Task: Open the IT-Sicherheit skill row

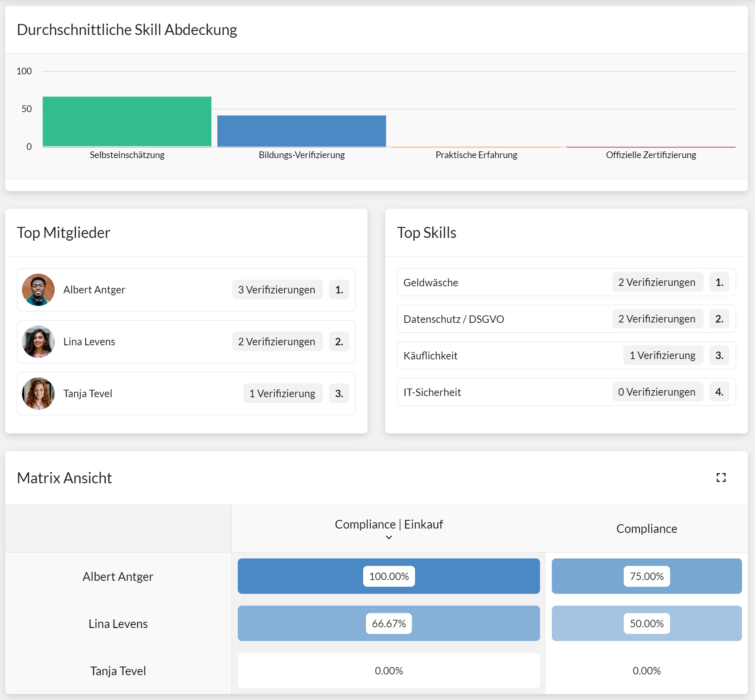Action: [x=566, y=392]
